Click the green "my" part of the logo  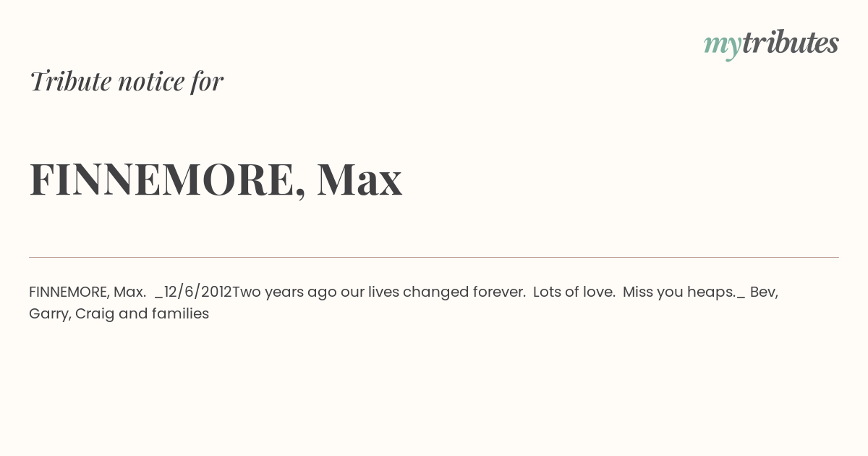click(x=722, y=46)
